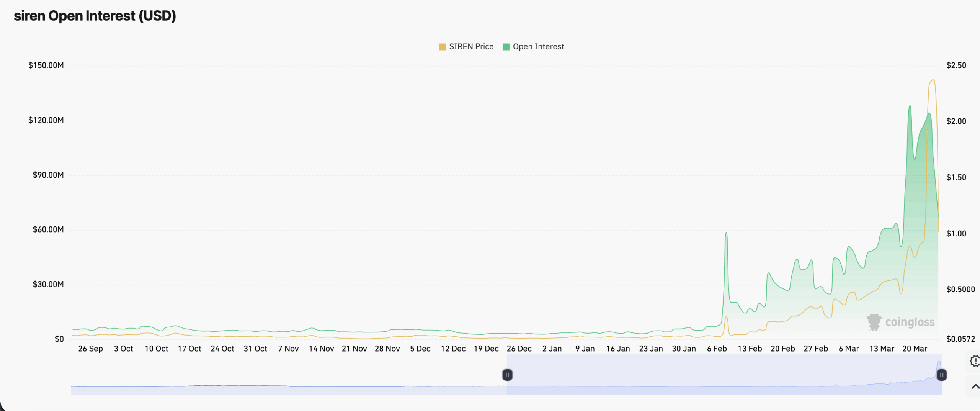Viewport: 980px width, 411px height.
Task: Click the 6 Mar date label
Action: point(849,349)
